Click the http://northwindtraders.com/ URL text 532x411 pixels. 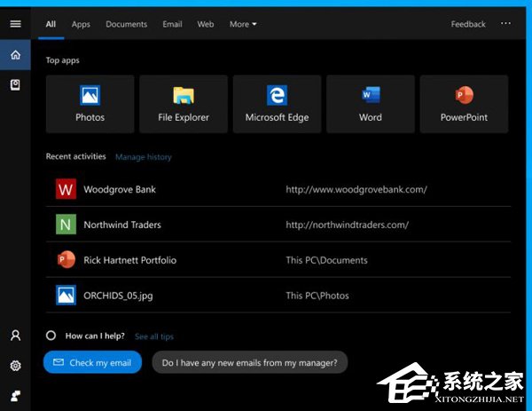click(x=347, y=225)
